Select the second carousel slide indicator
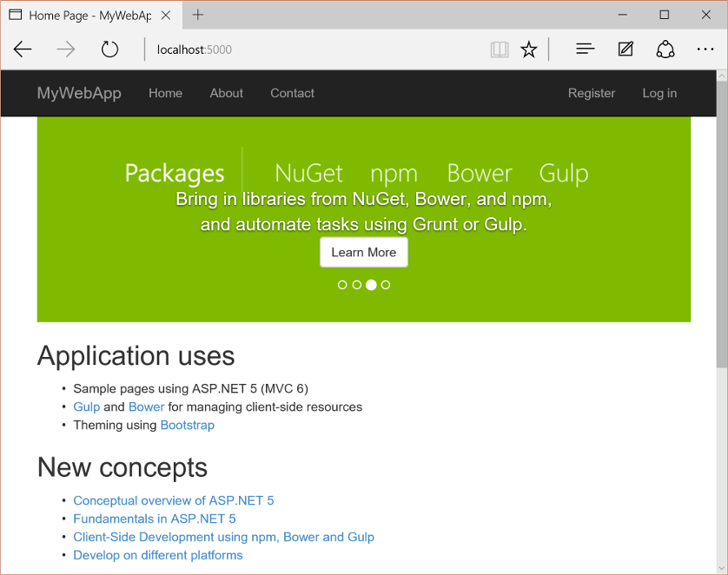The width and height of the screenshot is (728, 575). (356, 285)
